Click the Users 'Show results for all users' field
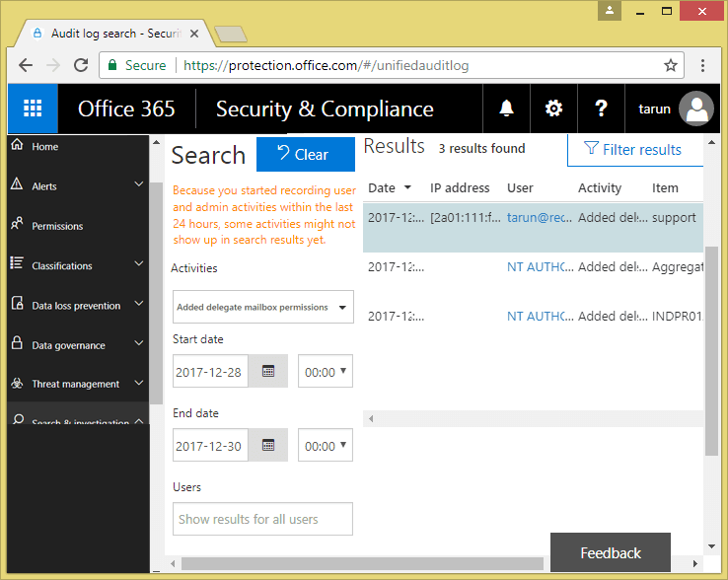728x580 pixels. point(262,519)
